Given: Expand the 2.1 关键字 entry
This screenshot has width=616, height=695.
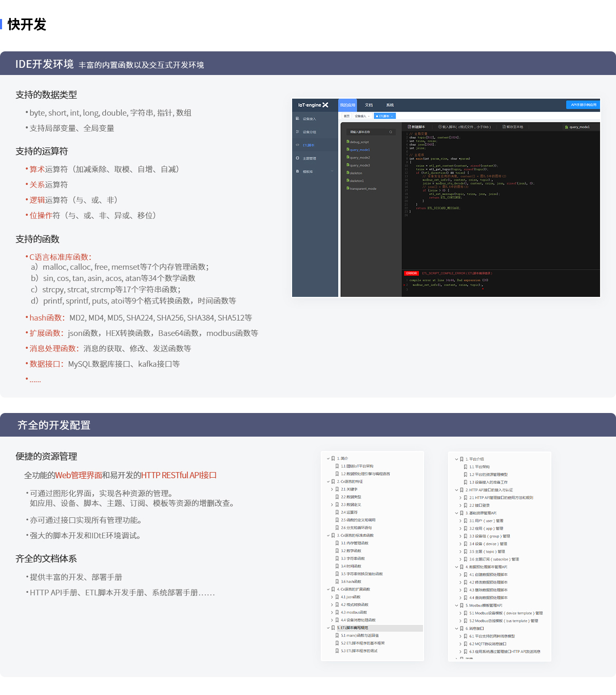Looking at the screenshot, I should coord(332,490).
